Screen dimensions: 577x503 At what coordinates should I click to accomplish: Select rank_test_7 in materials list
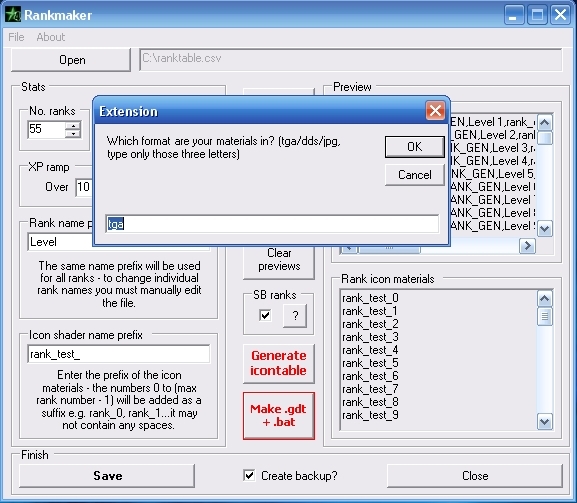[370, 389]
